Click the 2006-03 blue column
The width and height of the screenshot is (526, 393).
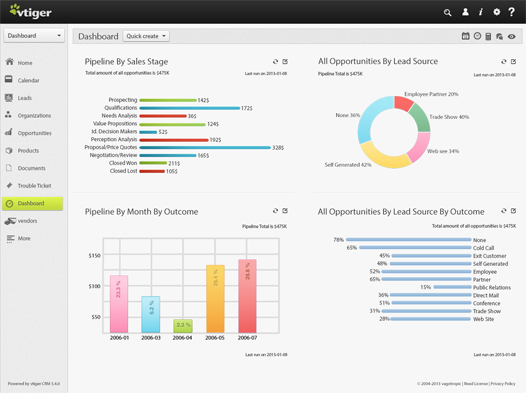(151, 314)
